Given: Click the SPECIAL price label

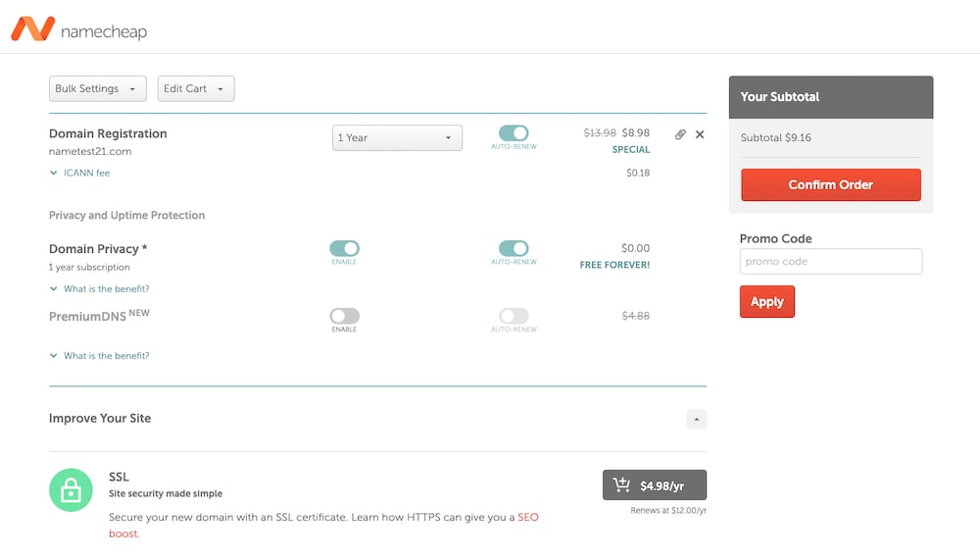Looking at the screenshot, I should [x=630, y=149].
